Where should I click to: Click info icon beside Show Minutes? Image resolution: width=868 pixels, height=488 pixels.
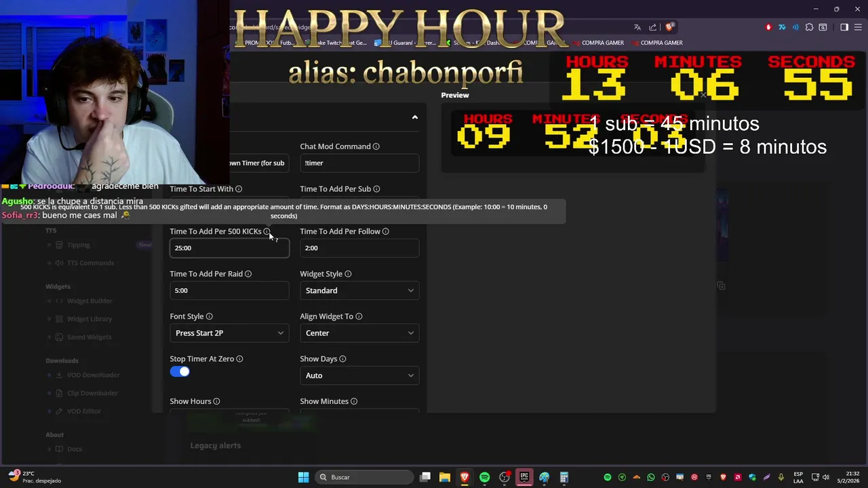(x=354, y=401)
